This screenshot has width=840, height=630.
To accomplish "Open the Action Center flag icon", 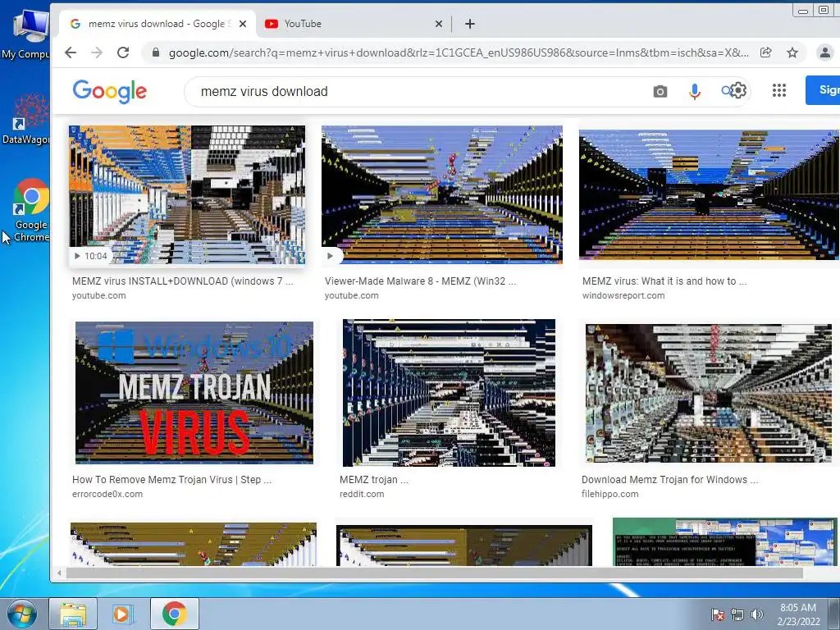I will click(717, 614).
